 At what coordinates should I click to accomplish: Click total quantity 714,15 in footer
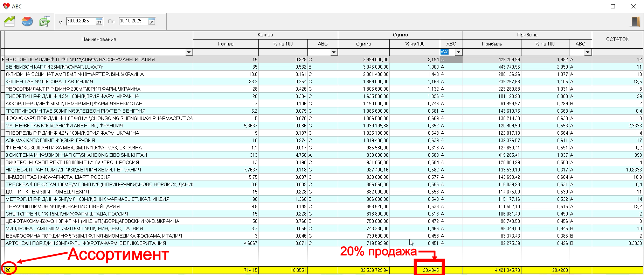click(226, 270)
